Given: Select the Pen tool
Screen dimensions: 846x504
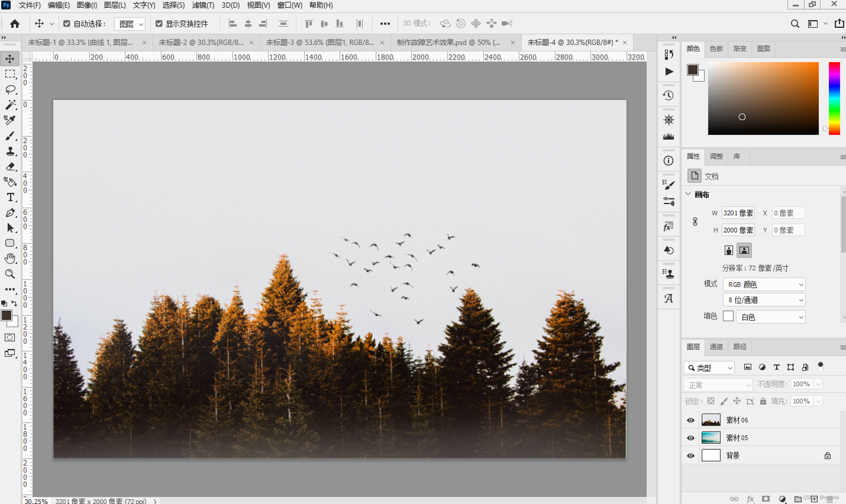Looking at the screenshot, I should pos(10,213).
